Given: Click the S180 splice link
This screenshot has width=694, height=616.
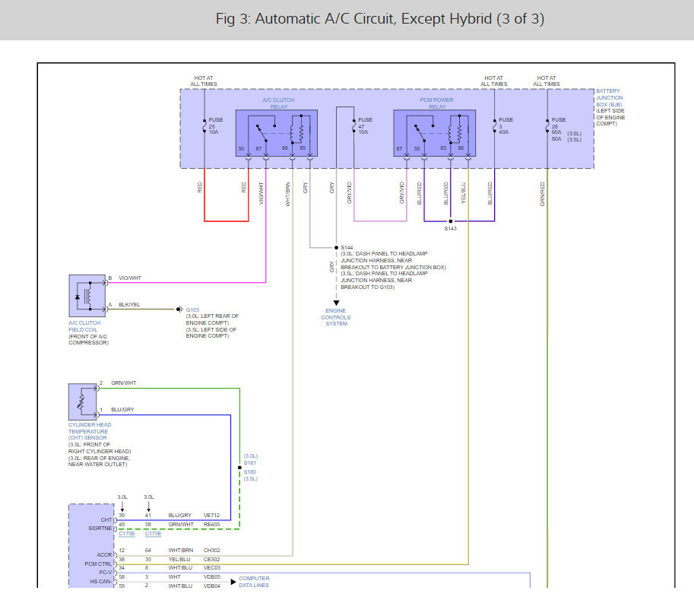Looking at the screenshot, I should pos(249,472).
